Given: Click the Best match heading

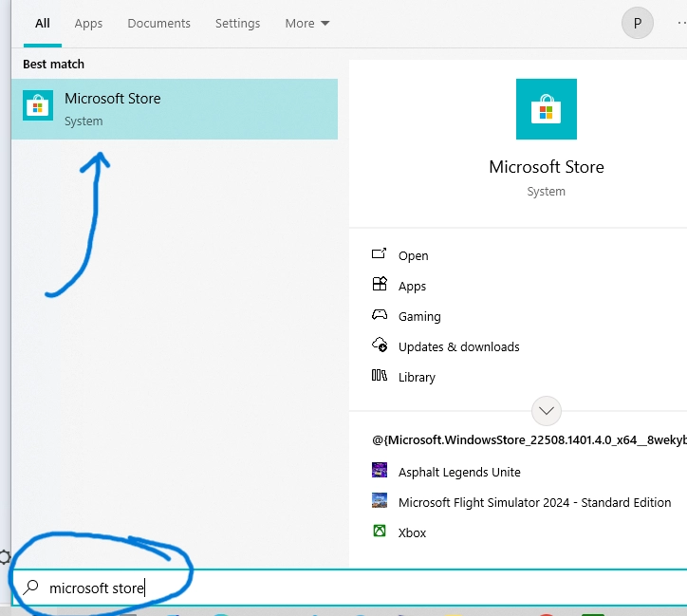Looking at the screenshot, I should coord(53,64).
